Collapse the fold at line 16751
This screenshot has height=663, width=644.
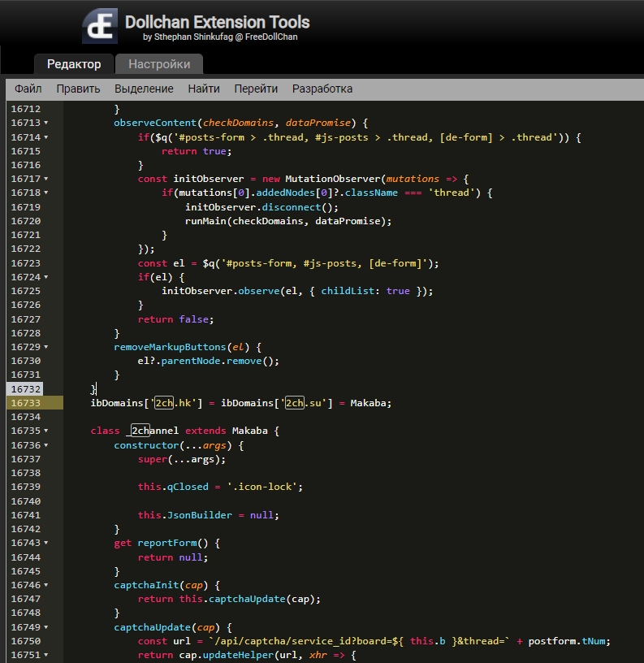pos(46,655)
